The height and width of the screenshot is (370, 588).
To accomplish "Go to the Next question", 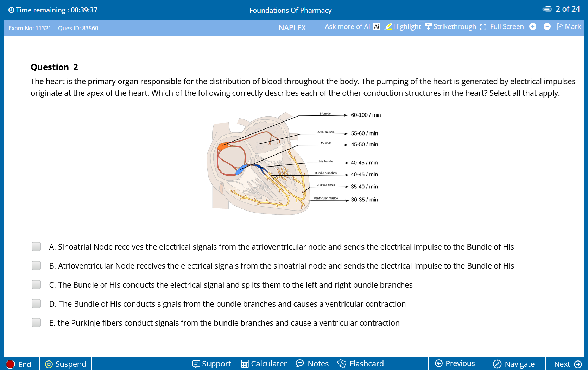I will coord(568,364).
